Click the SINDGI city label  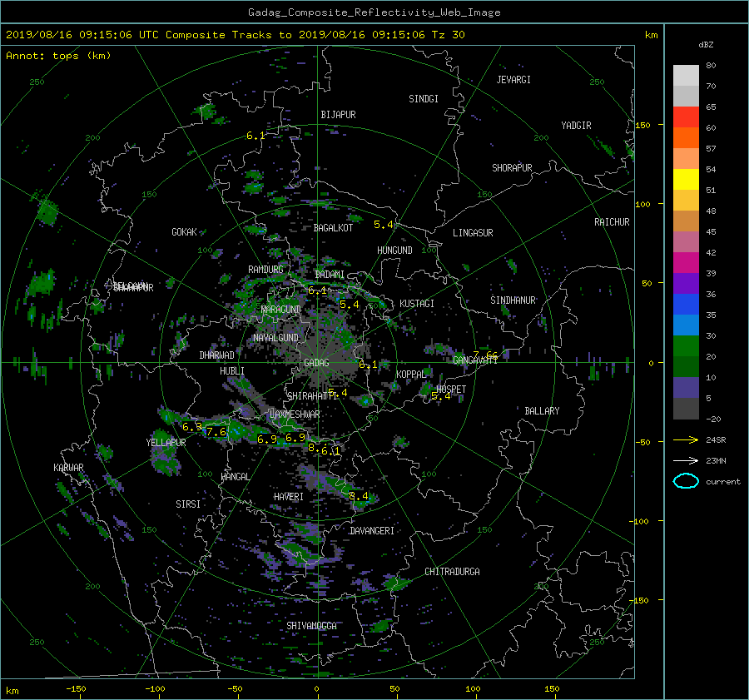click(424, 99)
